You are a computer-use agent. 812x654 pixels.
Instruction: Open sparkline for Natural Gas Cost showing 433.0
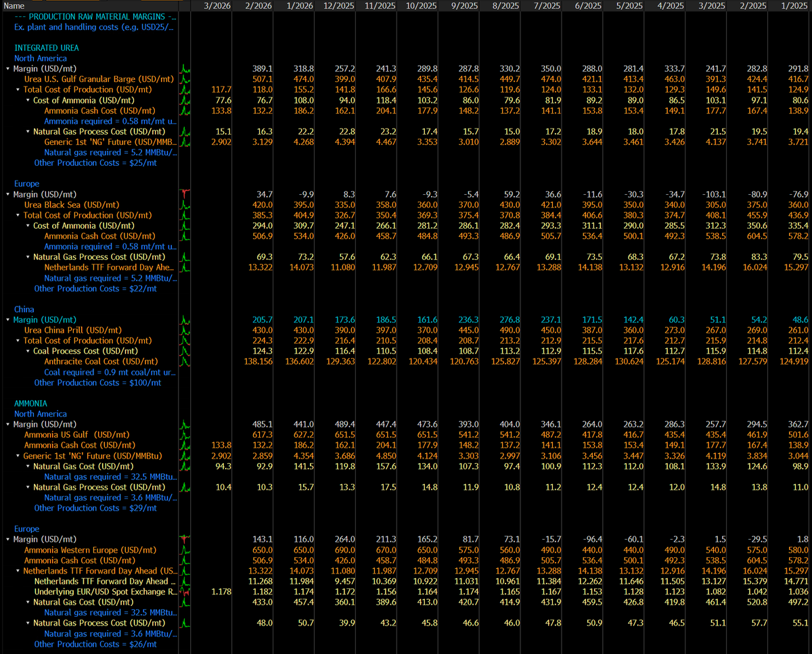[185, 602]
